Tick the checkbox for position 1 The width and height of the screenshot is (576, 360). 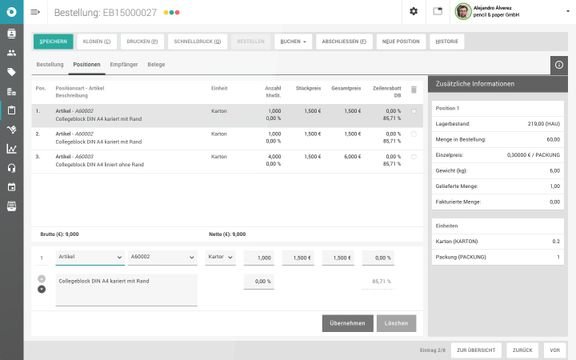[x=414, y=111]
